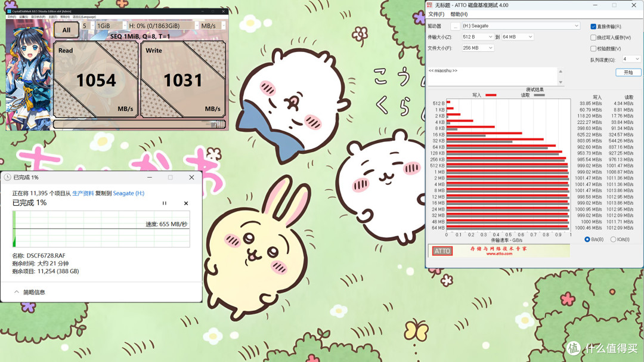Close the ATTO benchmark window
Image resolution: width=644 pixels, height=362 pixels.
(x=634, y=5)
